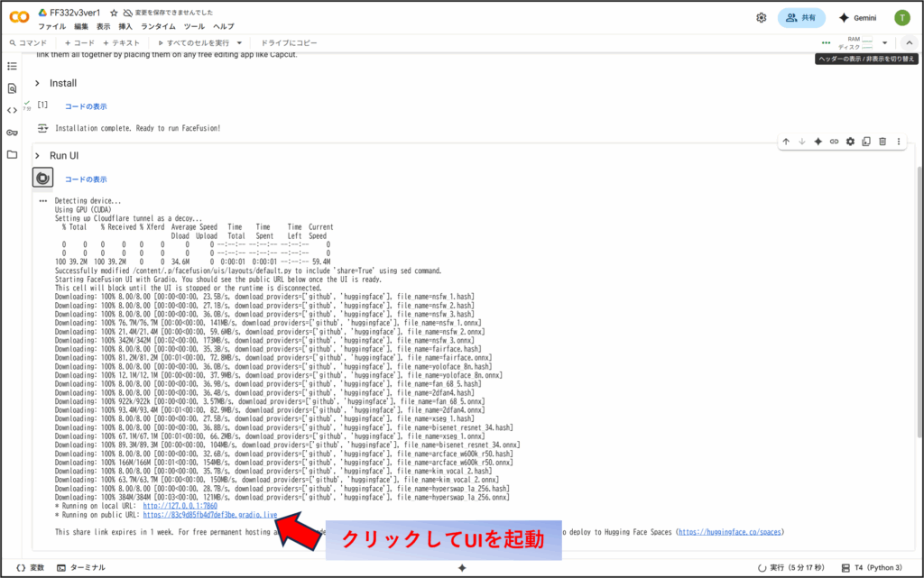Add a code cell with + コード
The image size is (924, 578).
pyautogui.click(x=79, y=43)
